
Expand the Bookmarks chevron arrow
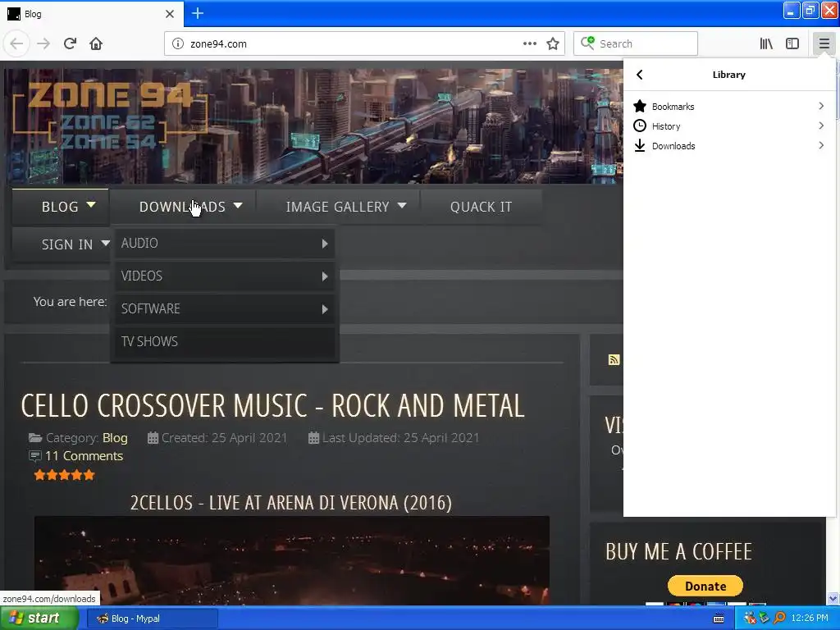[820, 106]
